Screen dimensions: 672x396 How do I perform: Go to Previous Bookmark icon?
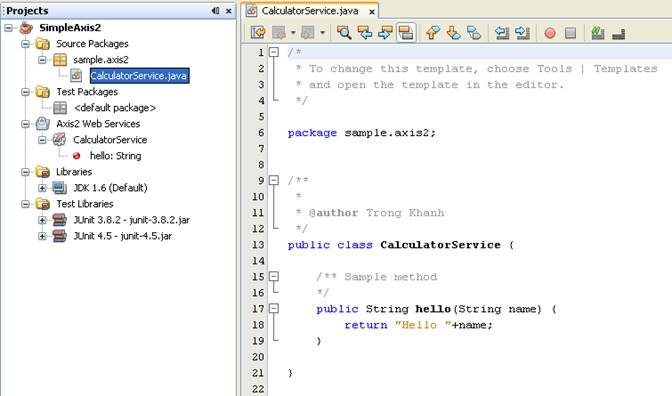[x=433, y=33]
